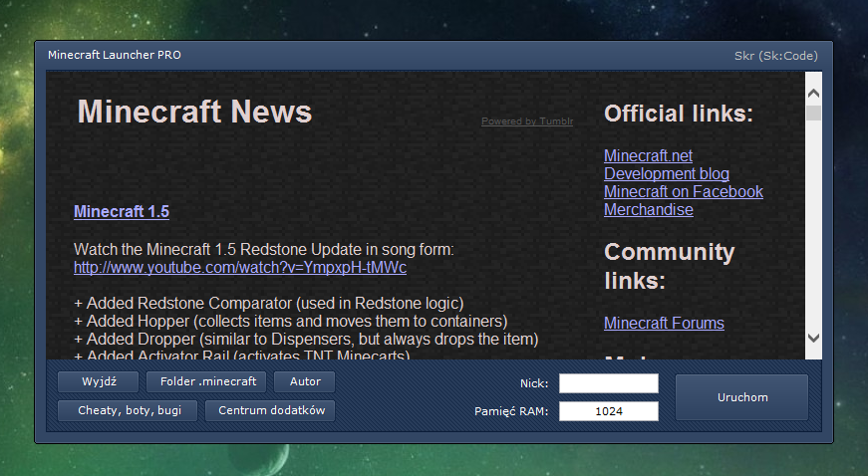
Task: Launch game with Uruchom button
Action: pyautogui.click(x=741, y=397)
